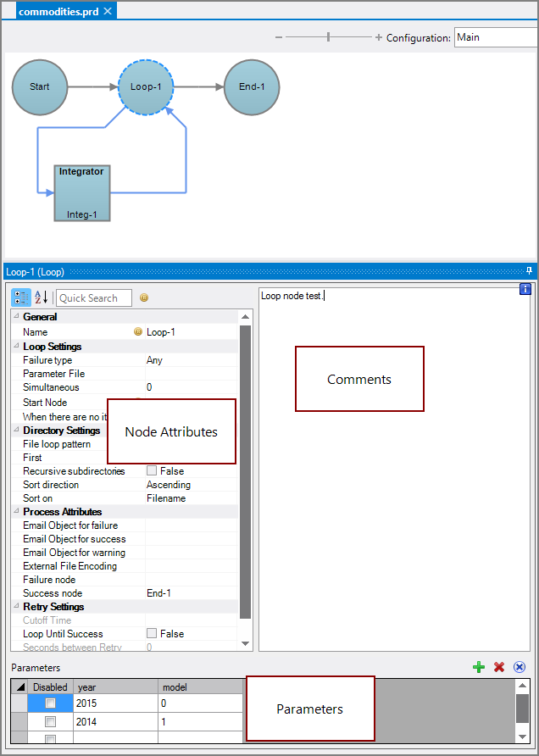Select the End-1 node
Viewport: 539px width, 756px height.
coord(252,87)
